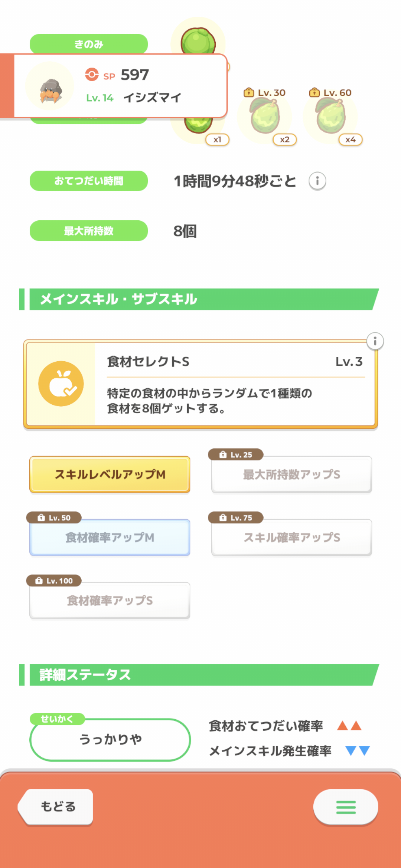Open the hamburger menu button
The height and width of the screenshot is (868, 401).
(x=346, y=807)
